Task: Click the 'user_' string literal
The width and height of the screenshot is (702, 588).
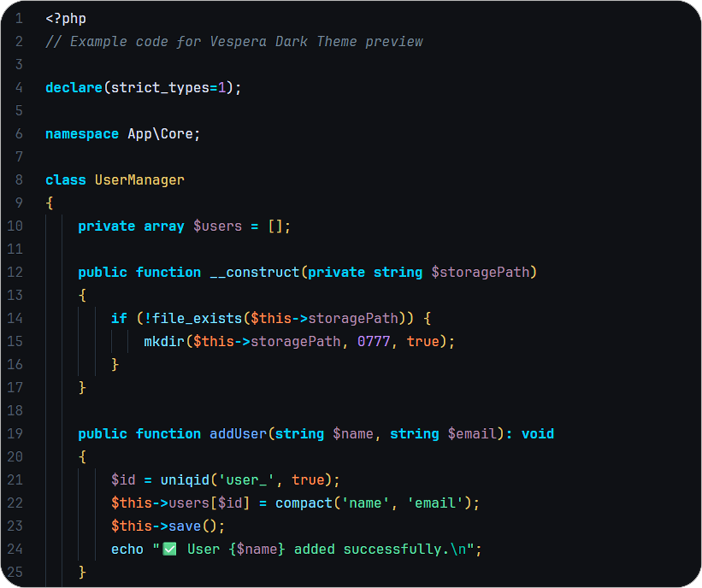Action: click(246, 480)
